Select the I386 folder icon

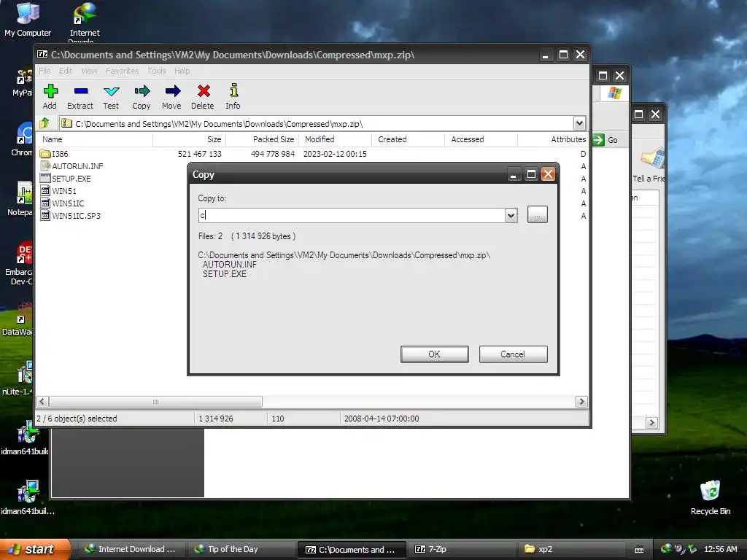pyautogui.click(x=45, y=154)
